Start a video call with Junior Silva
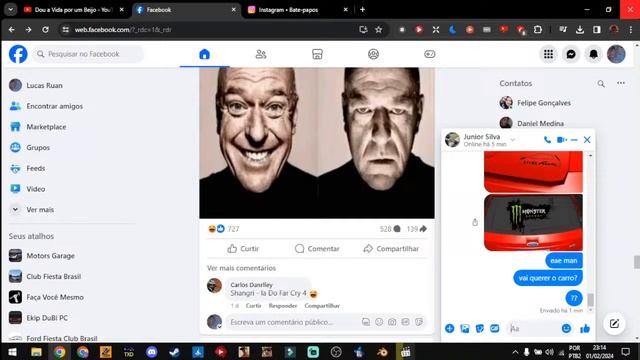The image size is (640, 360). (x=562, y=140)
